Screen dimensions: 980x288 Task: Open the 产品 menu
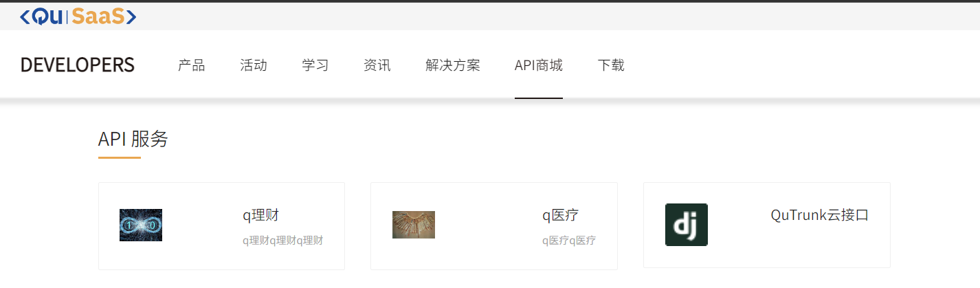tap(192, 66)
